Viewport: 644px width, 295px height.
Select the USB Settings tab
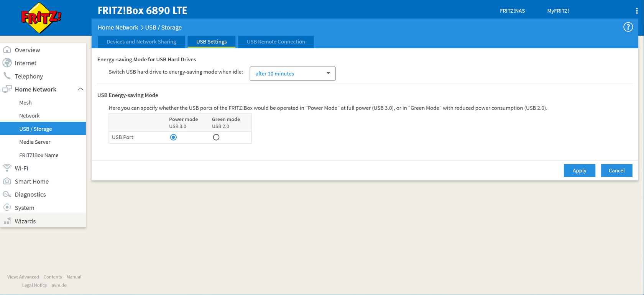pos(212,42)
